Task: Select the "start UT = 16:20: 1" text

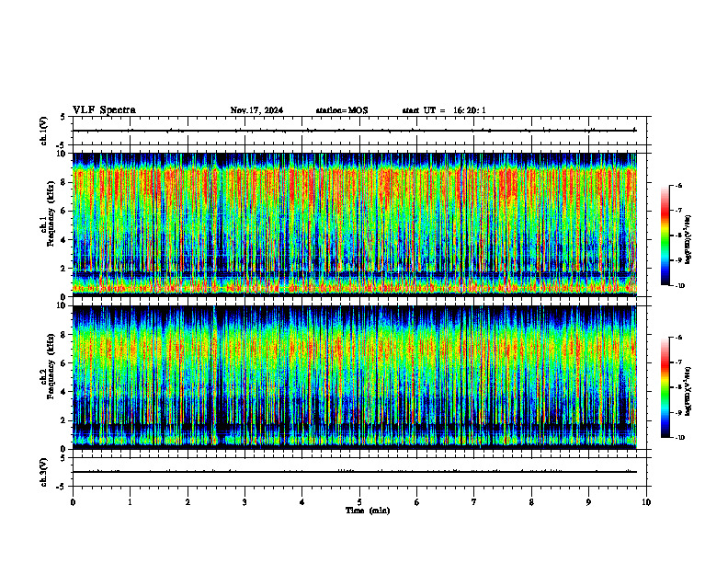Action: [444, 110]
